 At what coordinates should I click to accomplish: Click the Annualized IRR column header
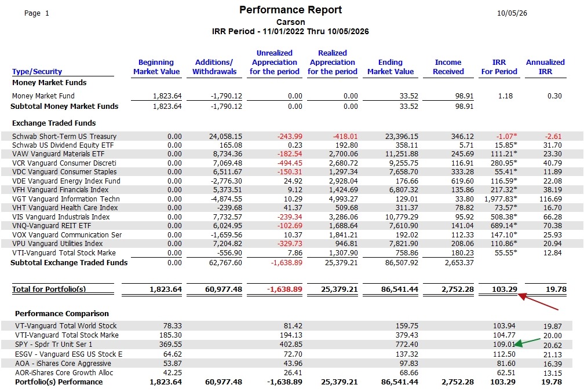pos(545,67)
